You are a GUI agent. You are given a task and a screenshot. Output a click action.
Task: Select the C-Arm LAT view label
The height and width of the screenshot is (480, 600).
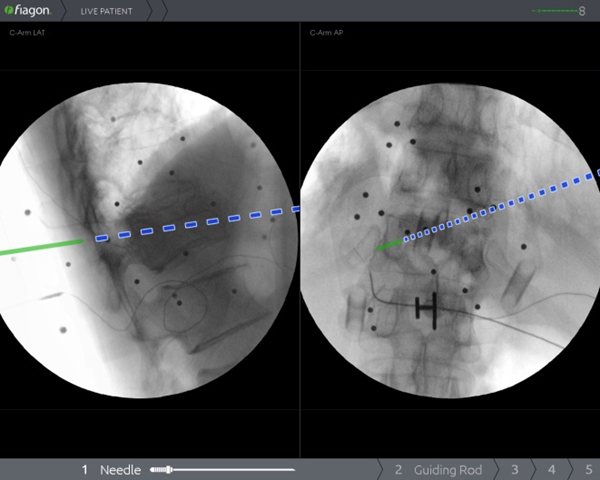point(27,33)
